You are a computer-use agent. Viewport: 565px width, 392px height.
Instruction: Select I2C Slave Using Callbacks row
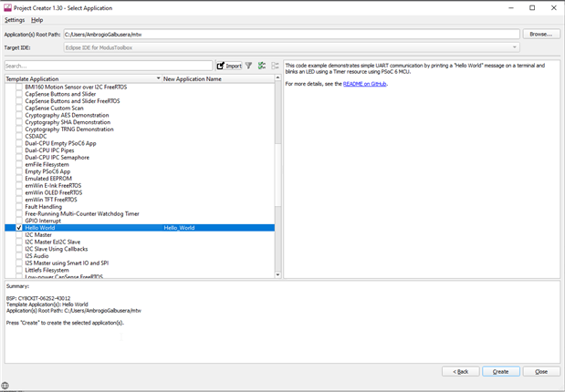click(x=140, y=249)
